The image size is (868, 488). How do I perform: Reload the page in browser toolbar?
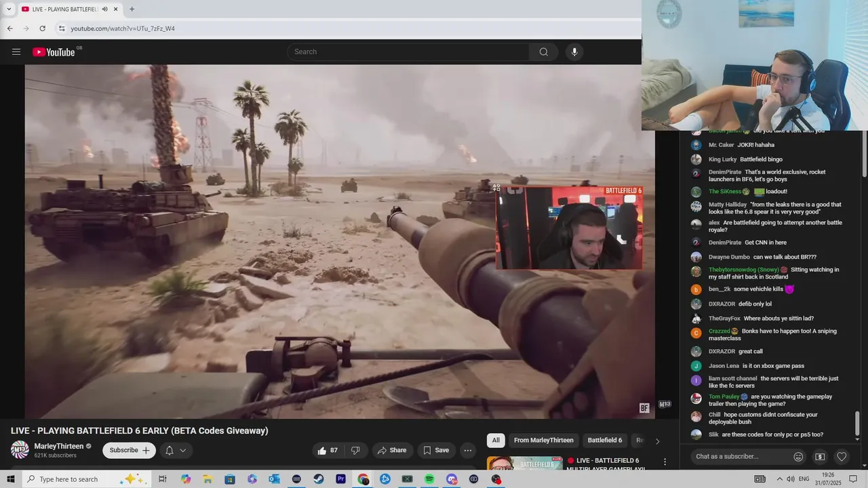[x=42, y=28]
